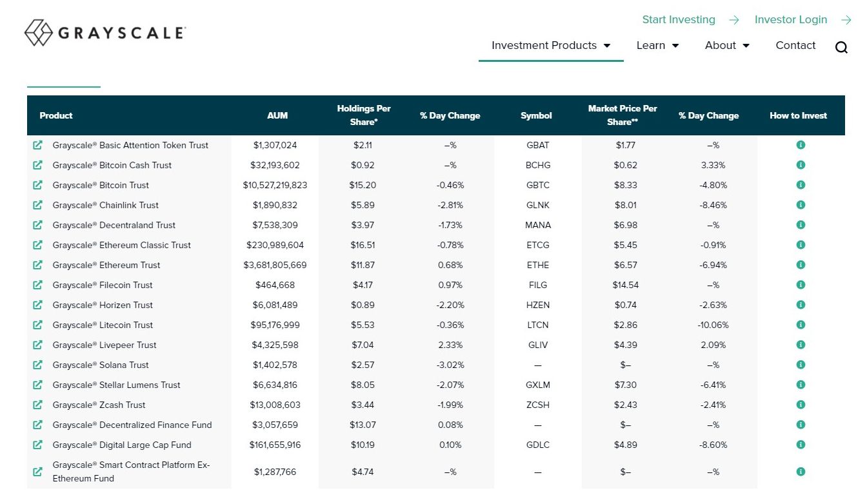The width and height of the screenshot is (867, 504).
Task: Open external link icon for Litecoin Trust
Action: [x=37, y=325]
